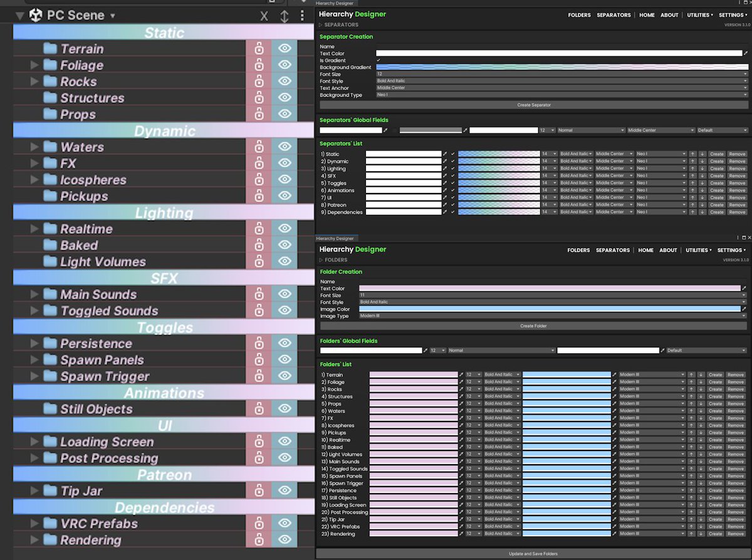Collapse the PC Scene root arrow
This screenshot has height=560, width=752.
[20, 16]
